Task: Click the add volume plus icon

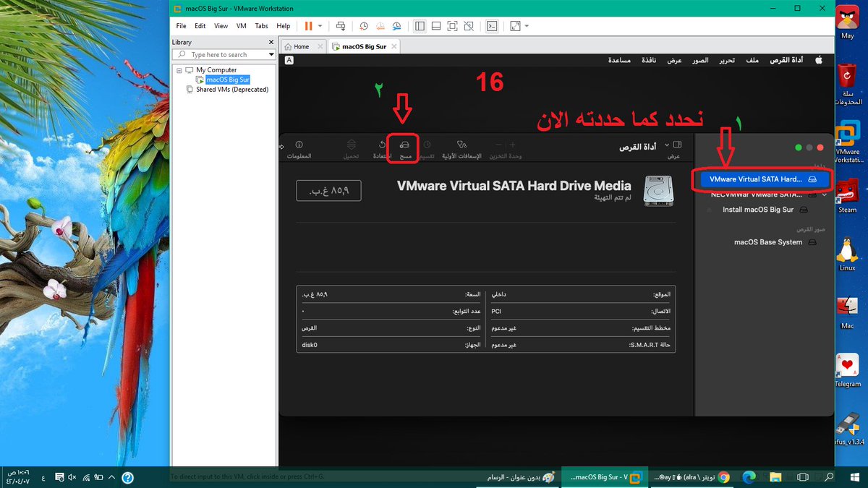Action: pos(513,145)
